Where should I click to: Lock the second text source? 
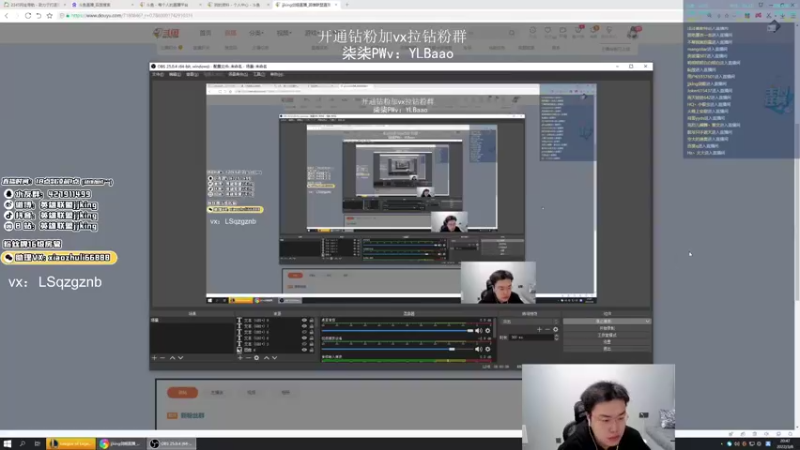click(312, 326)
